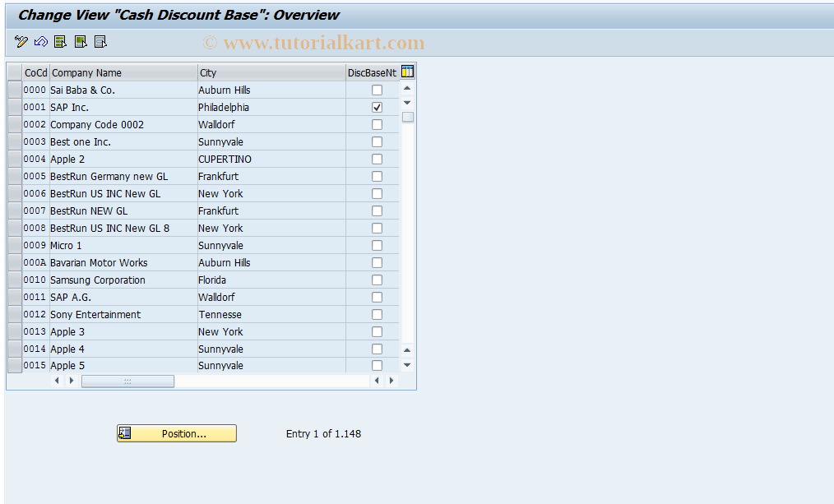Click city cell 'CUPERTINO'
This screenshot has height=504, width=834.
271,159
